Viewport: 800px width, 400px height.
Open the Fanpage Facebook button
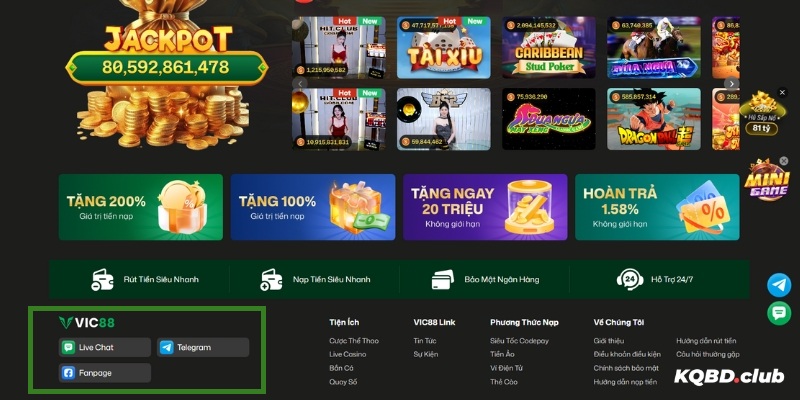pyautogui.click(x=105, y=373)
